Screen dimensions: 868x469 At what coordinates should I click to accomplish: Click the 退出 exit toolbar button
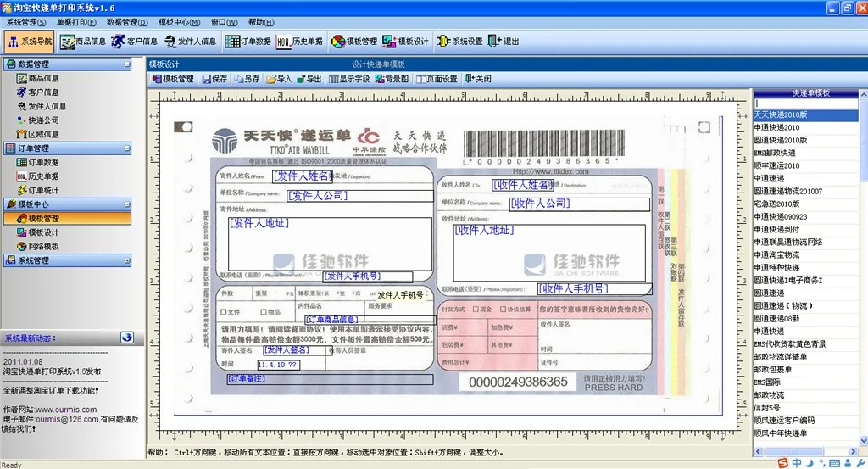tap(504, 42)
